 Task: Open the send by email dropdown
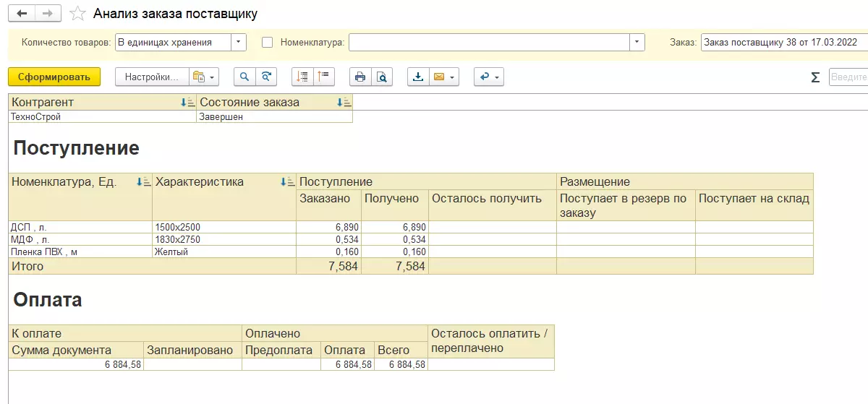coord(444,77)
